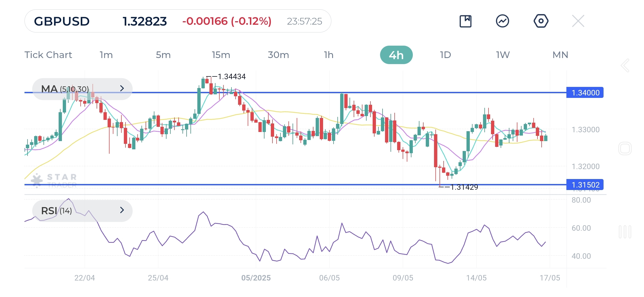Enable the 1D timeframe view
Viewport: 644px width, 297px height.
click(445, 55)
